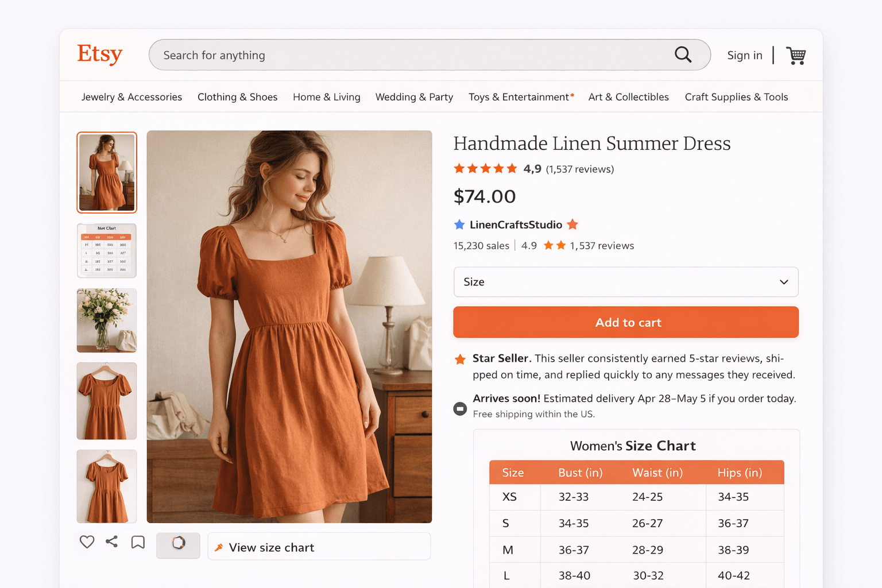This screenshot has width=882, height=588.
Task: Select the fourth thumbnail, dress on hanger
Action: click(x=107, y=401)
